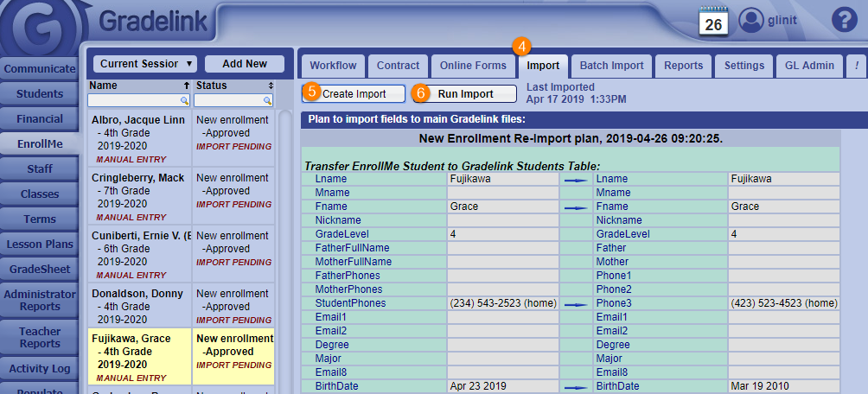
Task: Click Fujikawa's Import Pending status
Action: (234, 365)
